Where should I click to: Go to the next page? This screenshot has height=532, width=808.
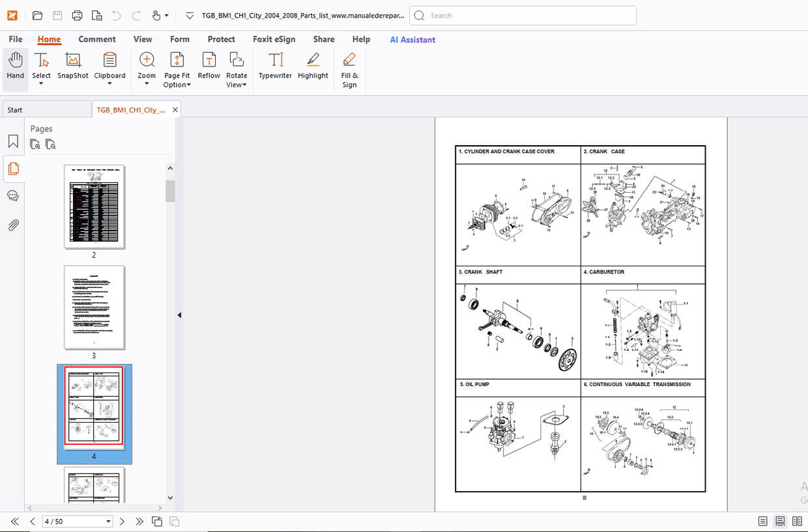122,522
